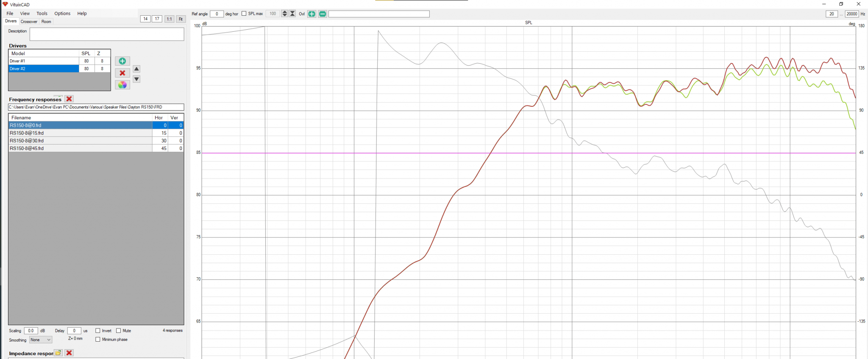Open the View menu
The width and height of the screenshot is (868, 359).
point(25,14)
